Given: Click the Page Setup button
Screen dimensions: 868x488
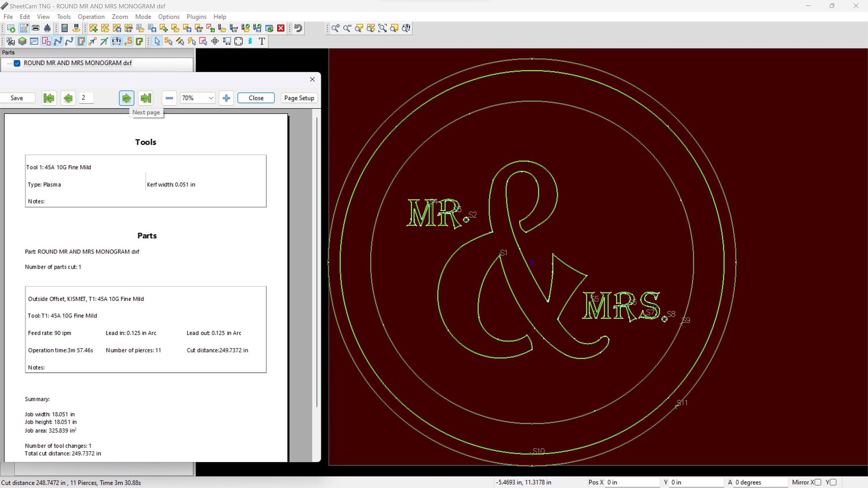Looking at the screenshot, I should click(299, 98).
